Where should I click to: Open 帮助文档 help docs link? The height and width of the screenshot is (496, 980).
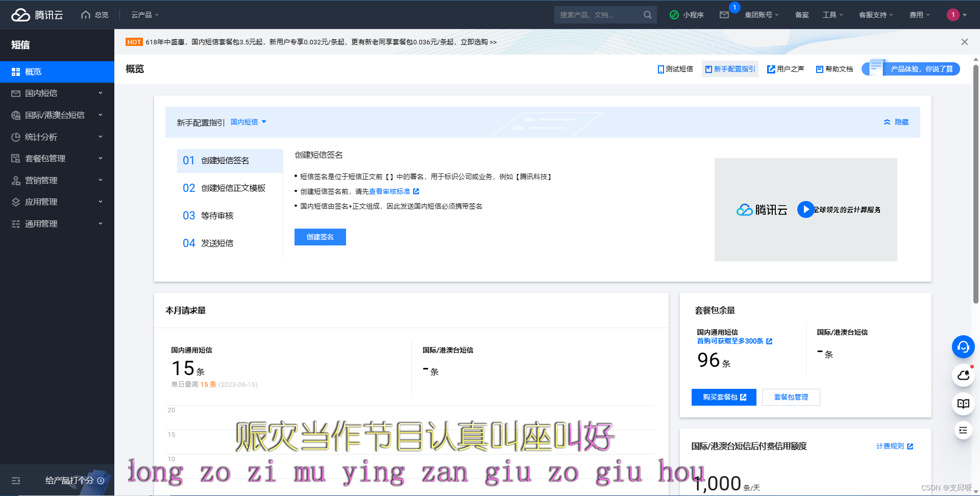click(835, 69)
